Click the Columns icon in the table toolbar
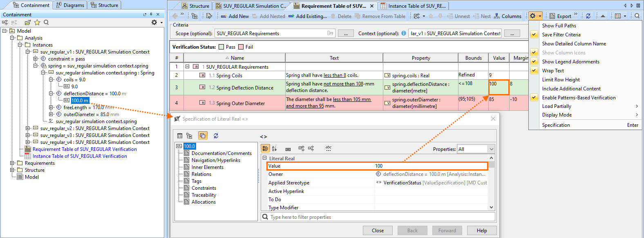 point(497,16)
